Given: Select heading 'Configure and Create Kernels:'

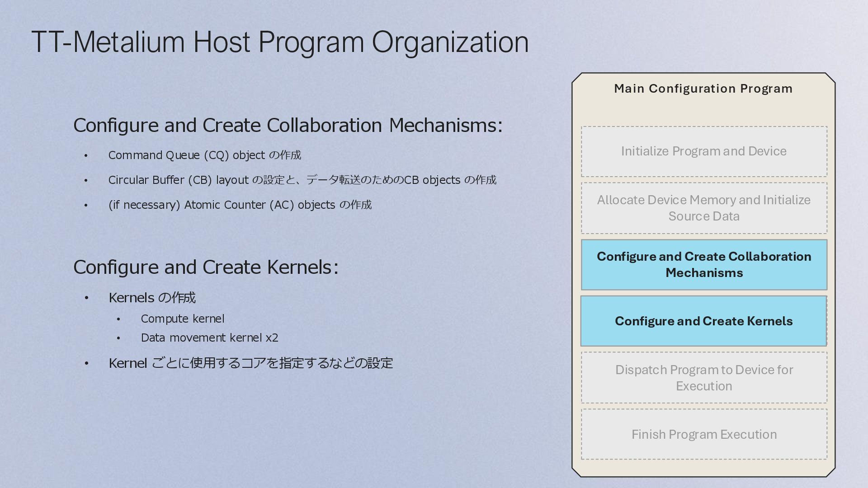Looking at the screenshot, I should (x=206, y=267).
